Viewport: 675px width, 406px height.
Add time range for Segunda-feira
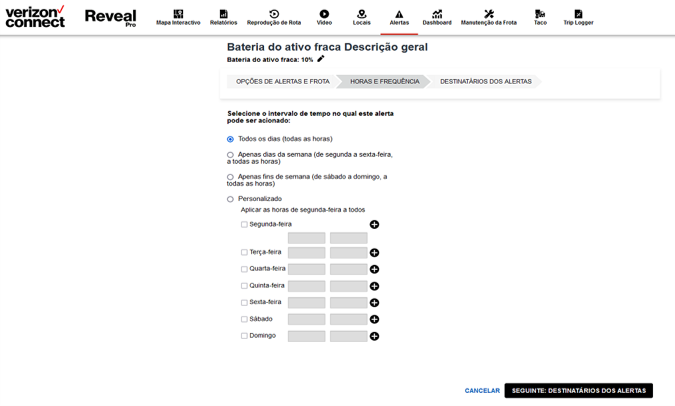coord(375,224)
